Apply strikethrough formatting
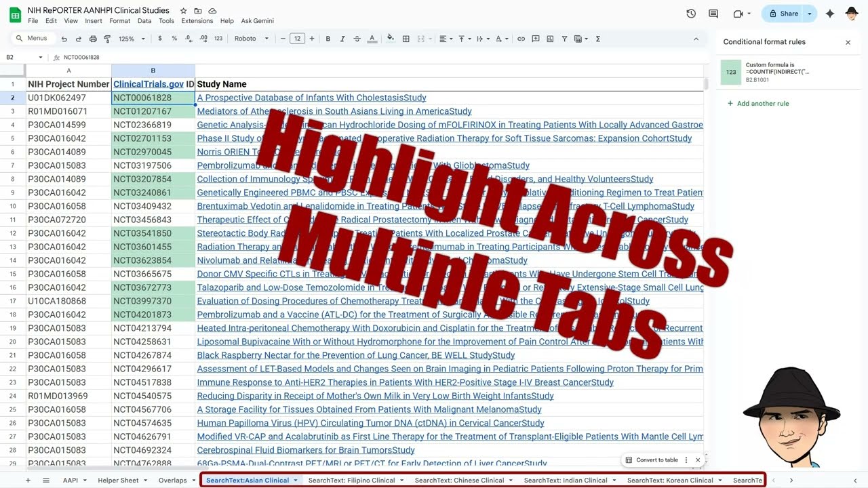 click(x=357, y=39)
